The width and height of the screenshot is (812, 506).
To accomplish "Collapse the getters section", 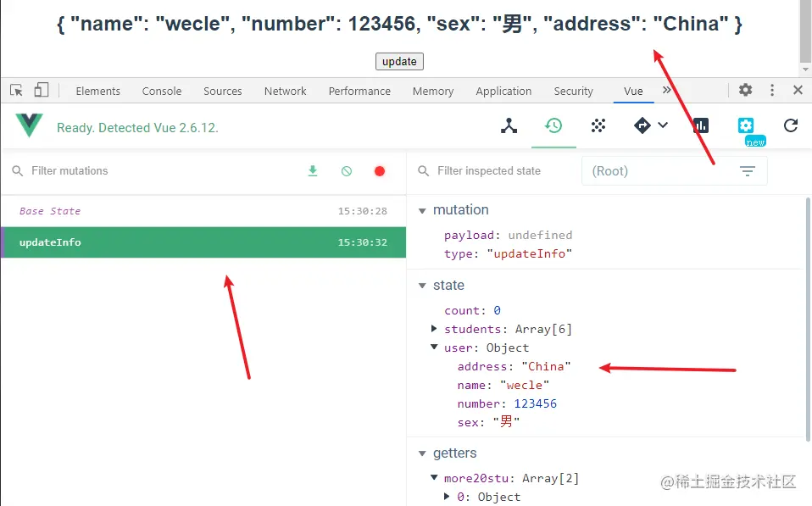I will [422, 453].
